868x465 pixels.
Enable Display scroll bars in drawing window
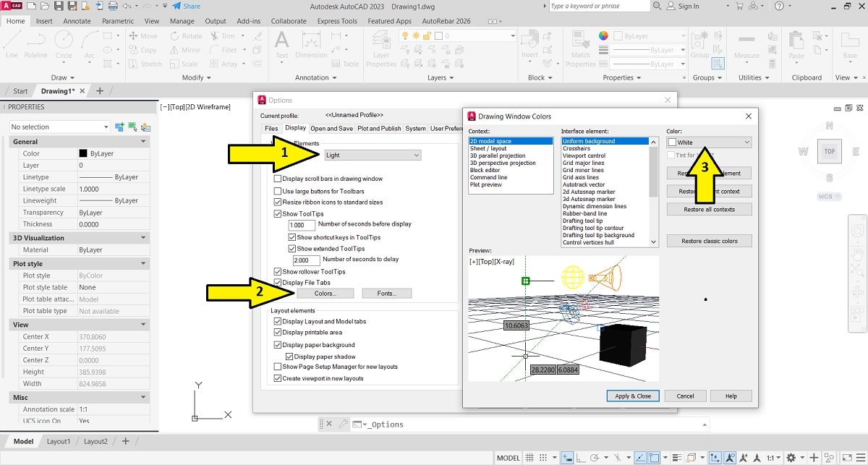[x=278, y=179]
